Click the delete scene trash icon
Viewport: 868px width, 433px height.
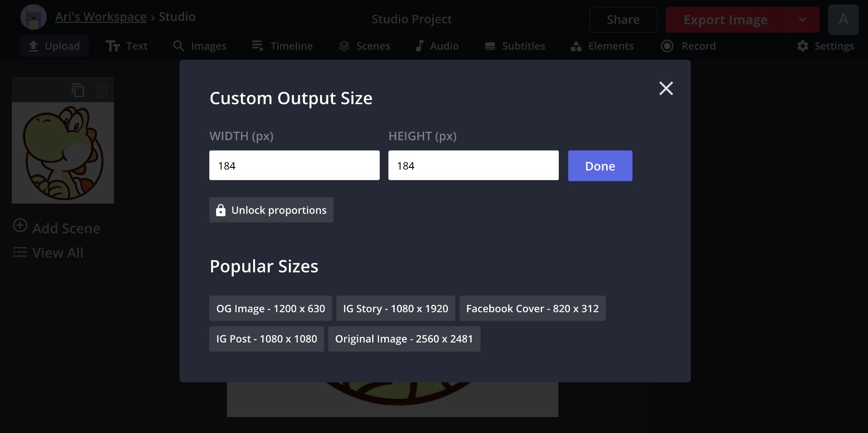102,90
